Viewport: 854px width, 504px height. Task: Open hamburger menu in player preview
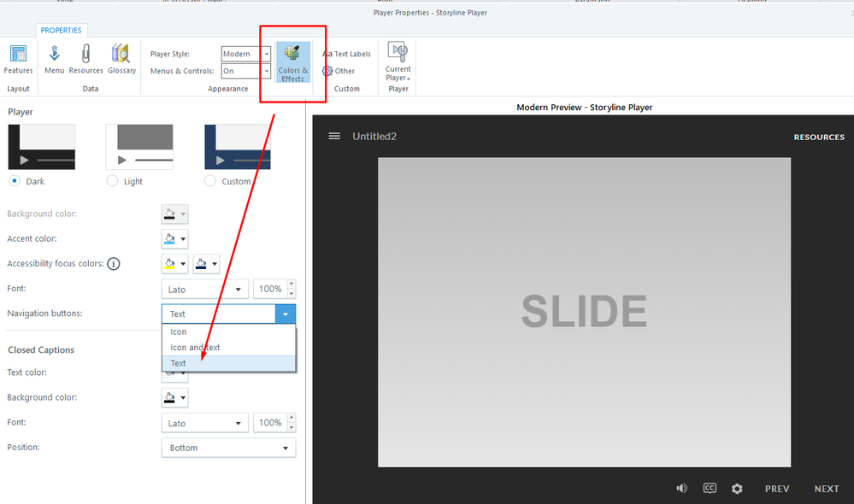(x=334, y=136)
